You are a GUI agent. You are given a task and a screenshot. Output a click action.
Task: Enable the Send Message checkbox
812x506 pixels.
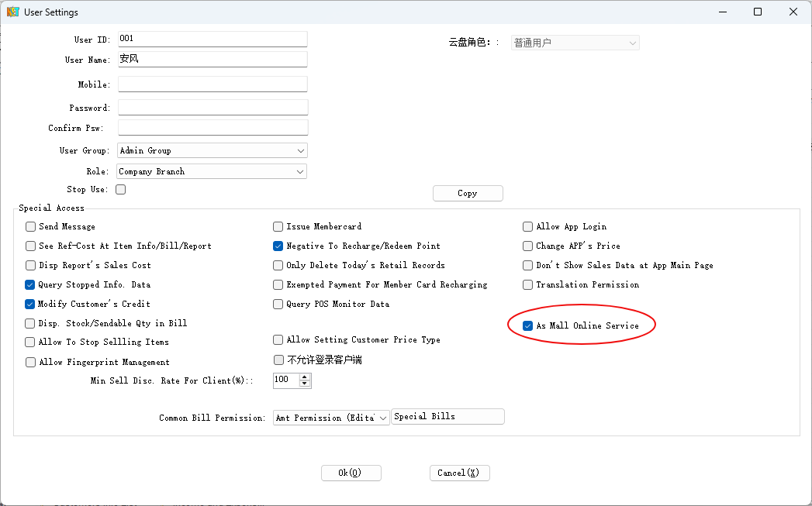click(31, 227)
